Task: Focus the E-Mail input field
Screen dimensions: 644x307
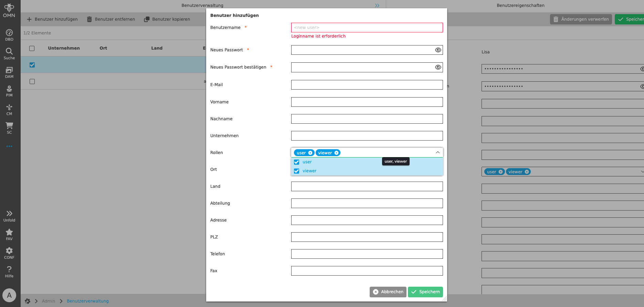Action: [367, 85]
